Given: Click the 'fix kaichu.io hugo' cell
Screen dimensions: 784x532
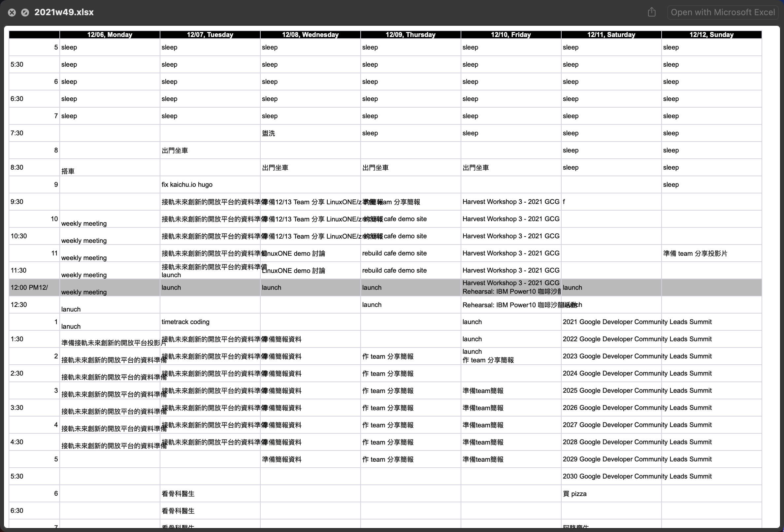Looking at the screenshot, I should [187, 184].
